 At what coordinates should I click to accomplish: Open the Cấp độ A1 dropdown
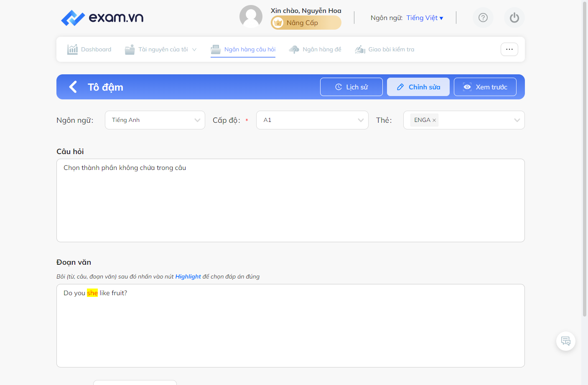[x=312, y=120]
